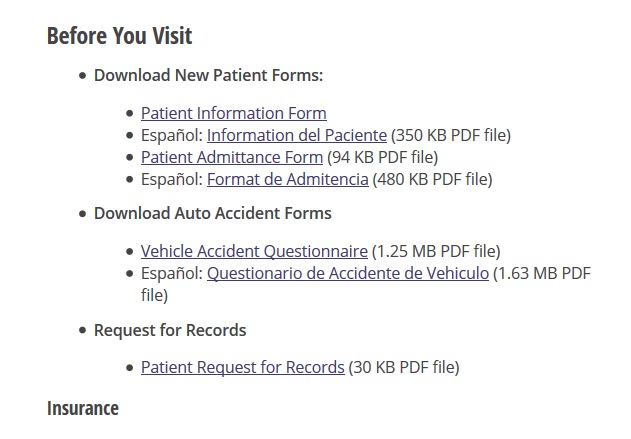Viewport: 631px width, 439px height.
Task: Click the (350 KB PDF file) text
Action: coord(451,135)
